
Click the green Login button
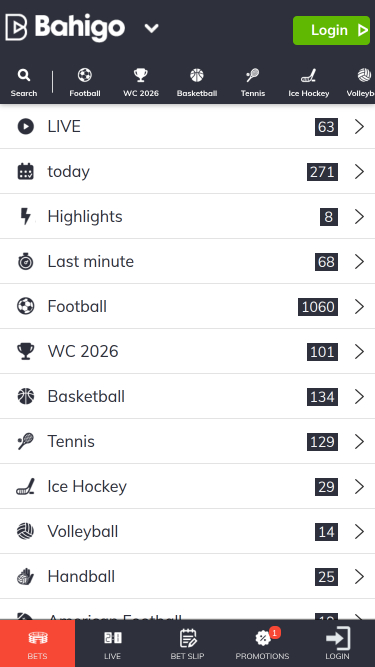(331, 30)
